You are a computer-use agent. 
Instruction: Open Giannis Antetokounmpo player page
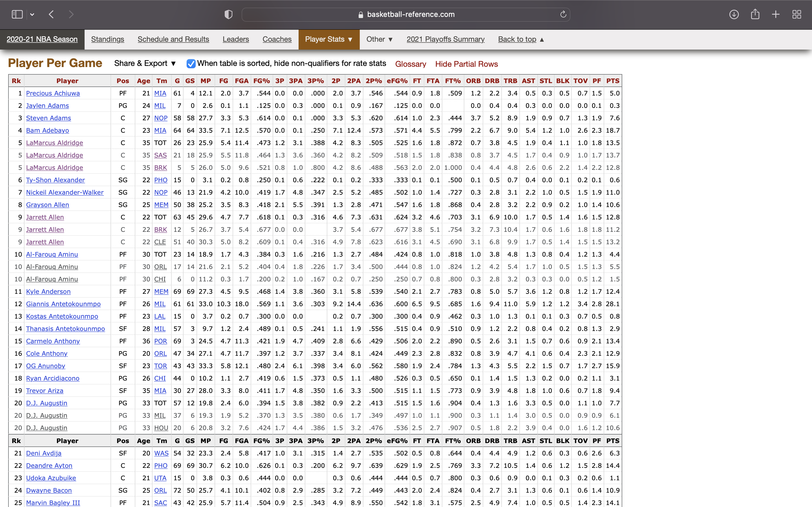pos(63,304)
